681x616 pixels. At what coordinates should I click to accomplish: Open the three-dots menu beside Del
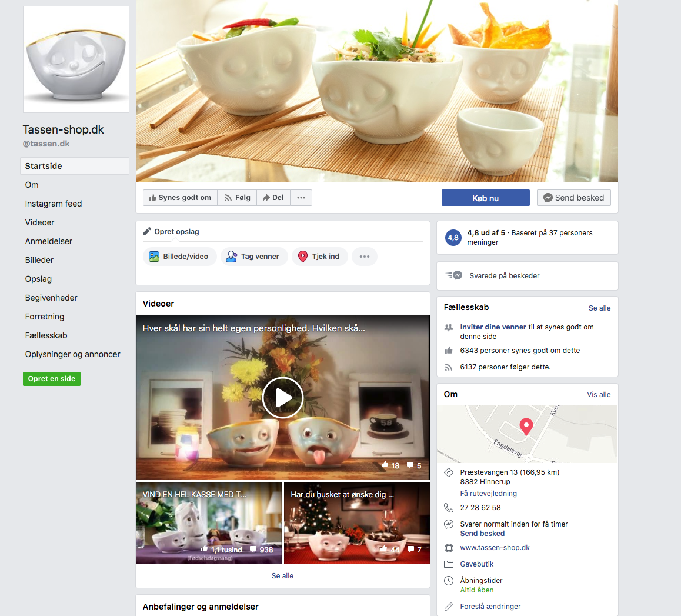click(x=301, y=198)
